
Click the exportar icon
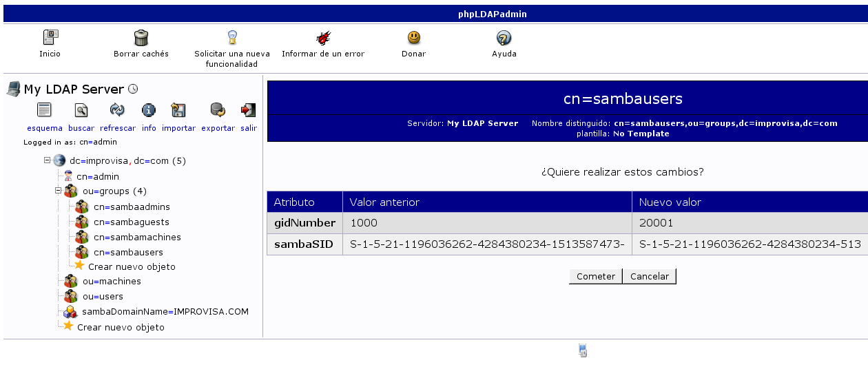pyautogui.click(x=218, y=110)
